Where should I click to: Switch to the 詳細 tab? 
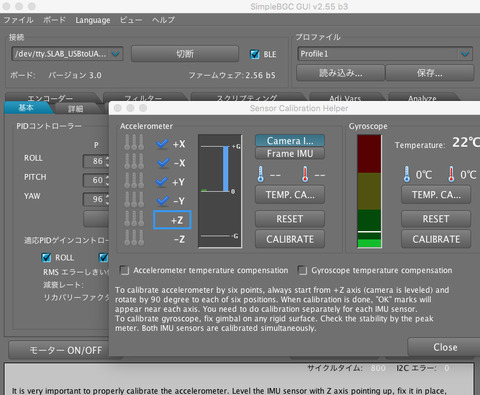76,108
